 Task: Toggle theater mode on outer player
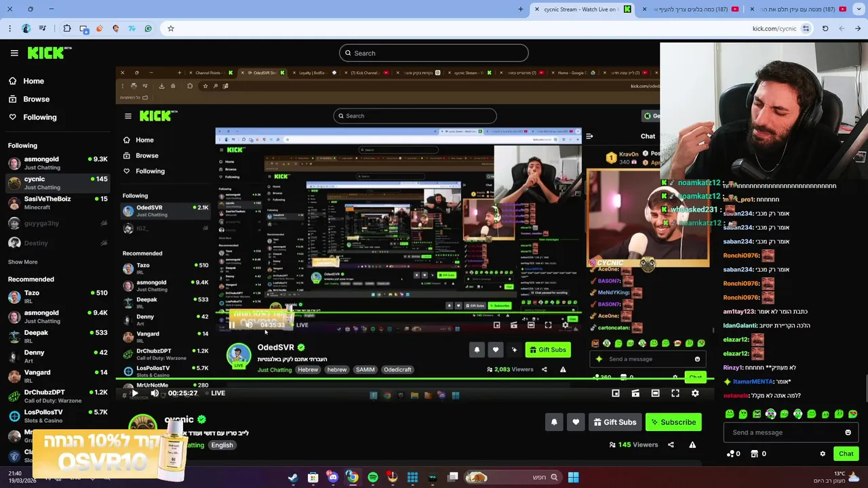click(635, 393)
